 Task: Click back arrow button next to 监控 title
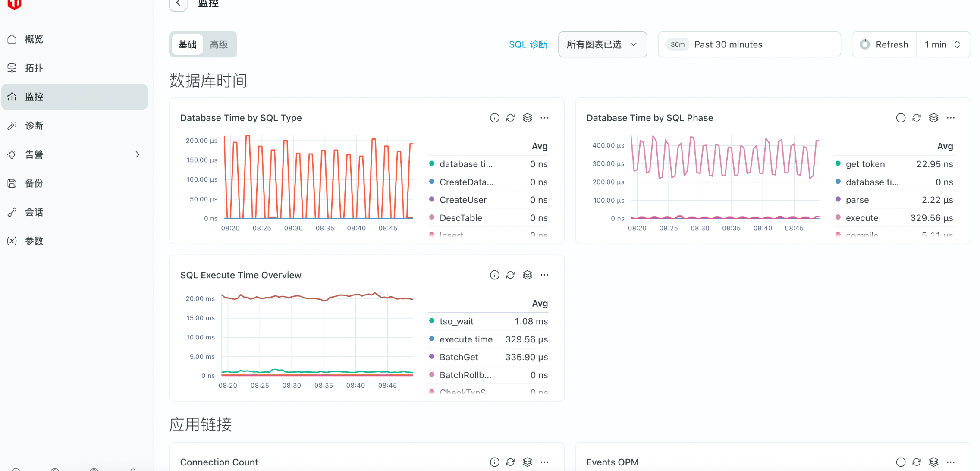(178, 4)
